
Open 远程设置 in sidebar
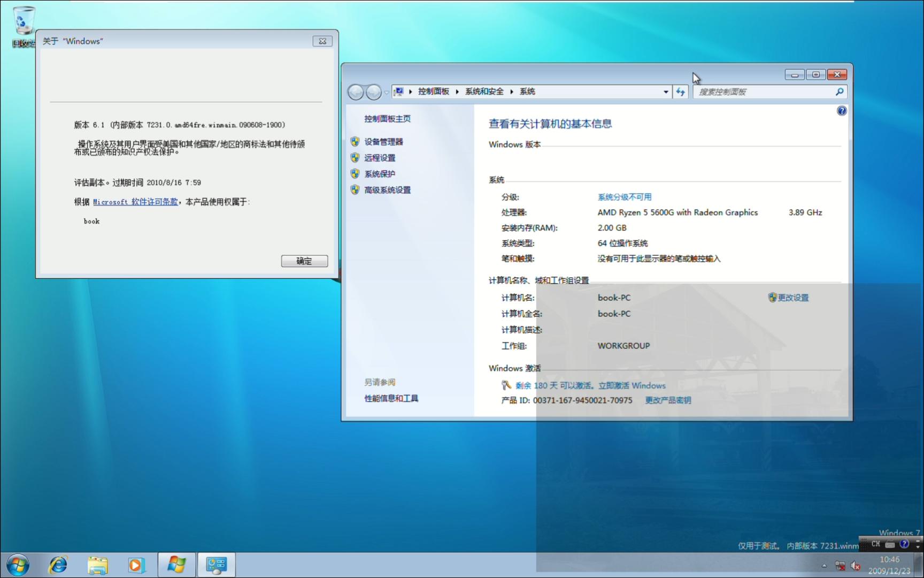(x=380, y=158)
